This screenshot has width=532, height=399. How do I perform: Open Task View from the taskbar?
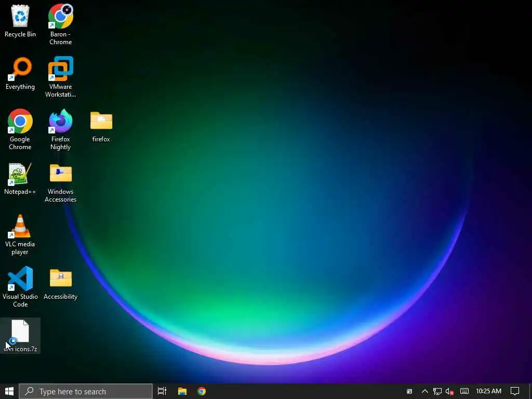pyautogui.click(x=162, y=391)
